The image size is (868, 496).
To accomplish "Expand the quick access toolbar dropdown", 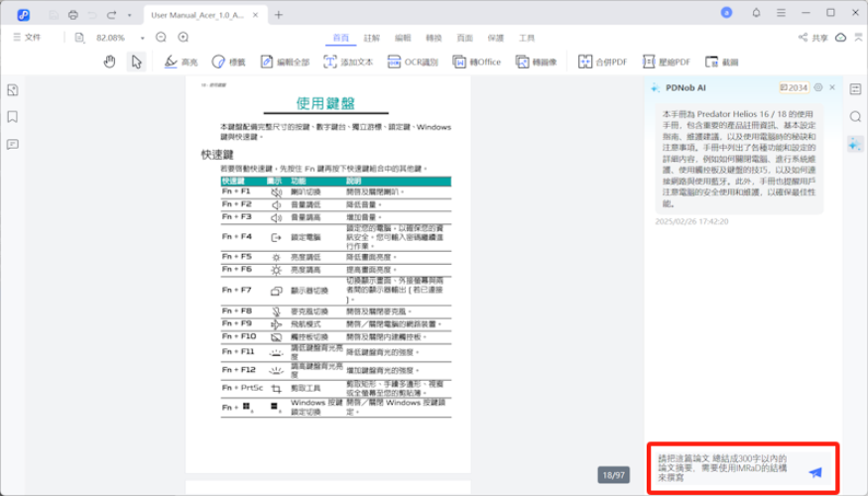I will (x=130, y=16).
